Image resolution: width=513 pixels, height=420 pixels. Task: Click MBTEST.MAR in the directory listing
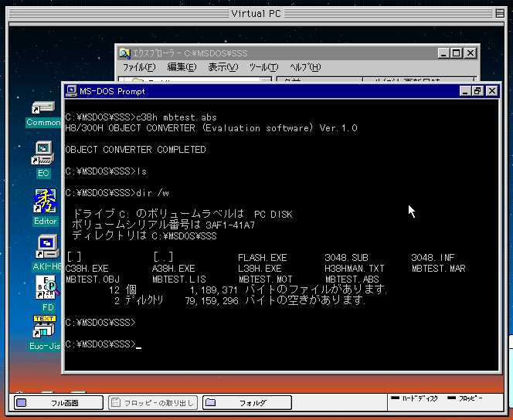[439, 269]
